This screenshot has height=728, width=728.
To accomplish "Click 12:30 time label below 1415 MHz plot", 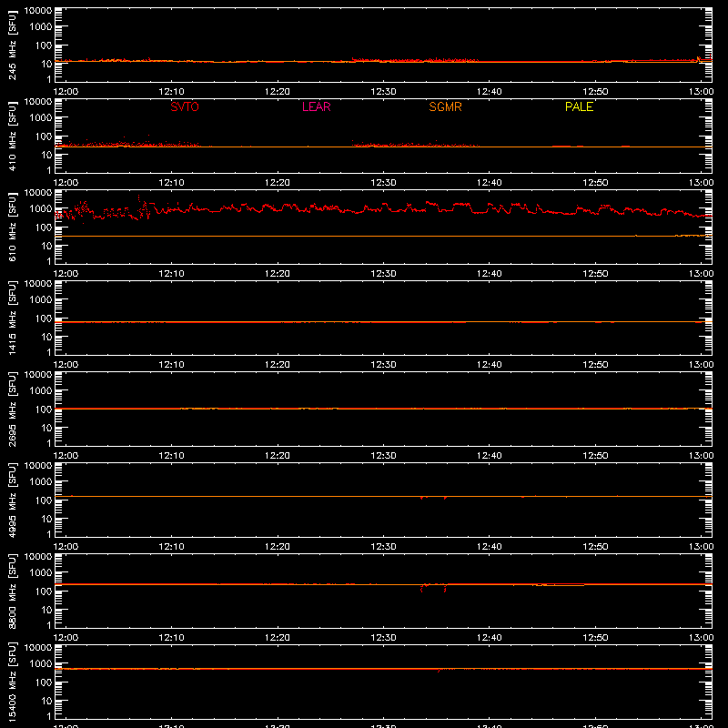I will (383, 365).
